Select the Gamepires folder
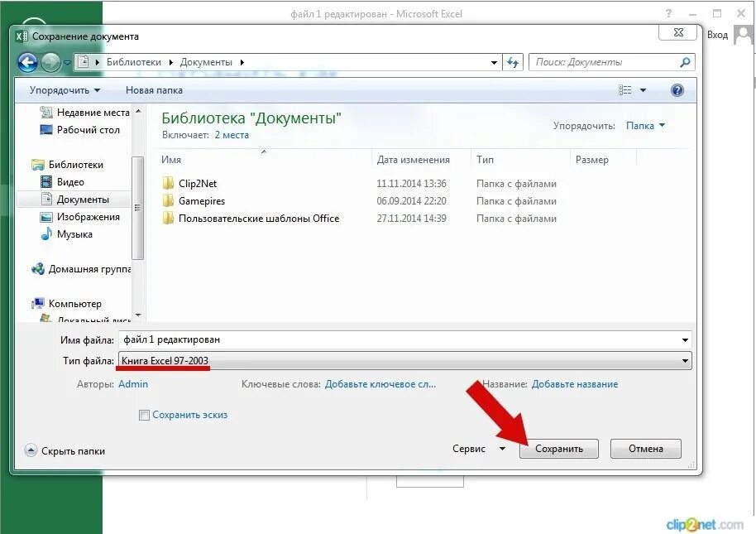The image size is (756, 534). tap(194, 200)
